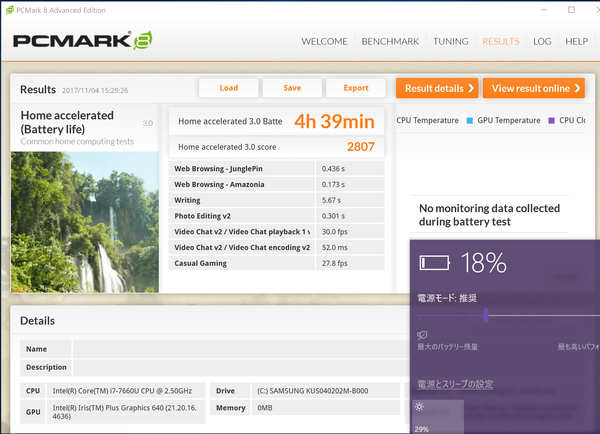Select the 'Writing' result row
This screenshot has width=600, height=434.
coord(276,200)
